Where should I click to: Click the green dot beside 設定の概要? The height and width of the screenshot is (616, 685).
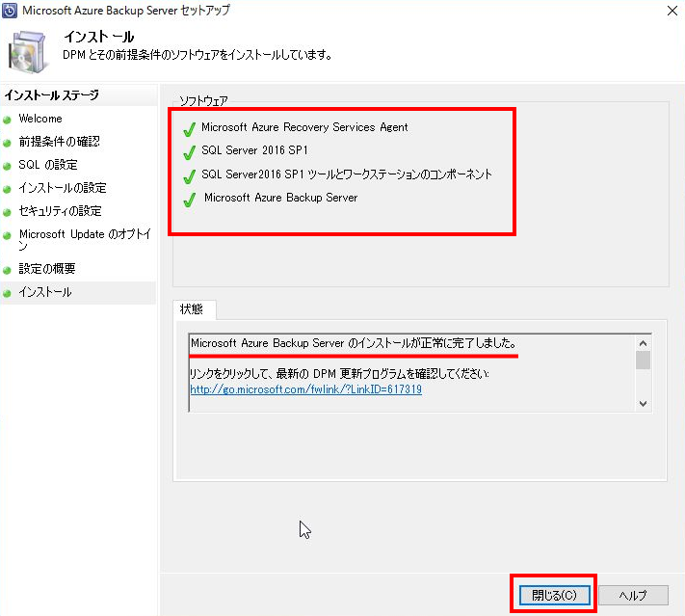coord(7,270)
